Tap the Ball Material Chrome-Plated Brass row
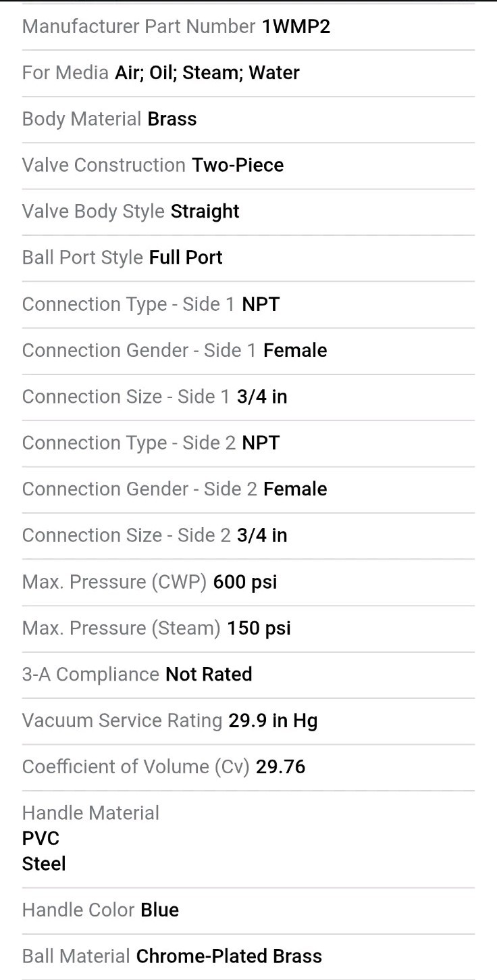The height and width of the screenshot is (980, 497). 248,957
